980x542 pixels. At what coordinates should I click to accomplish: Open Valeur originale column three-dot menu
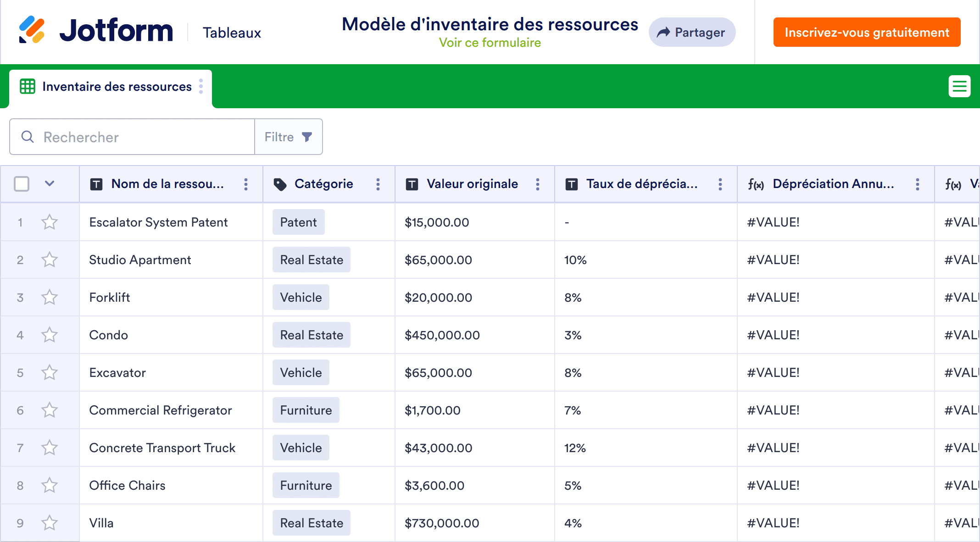click(538, 184)
